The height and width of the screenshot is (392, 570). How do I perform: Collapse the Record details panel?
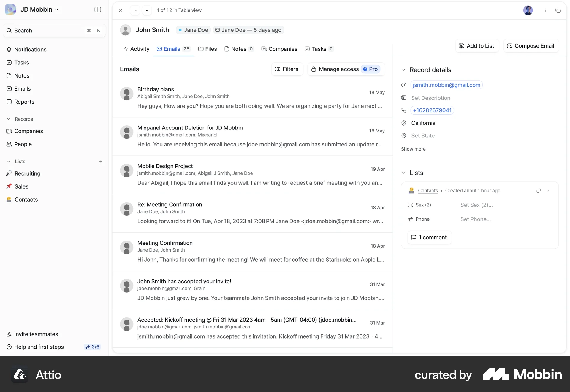tap(404, 70)
